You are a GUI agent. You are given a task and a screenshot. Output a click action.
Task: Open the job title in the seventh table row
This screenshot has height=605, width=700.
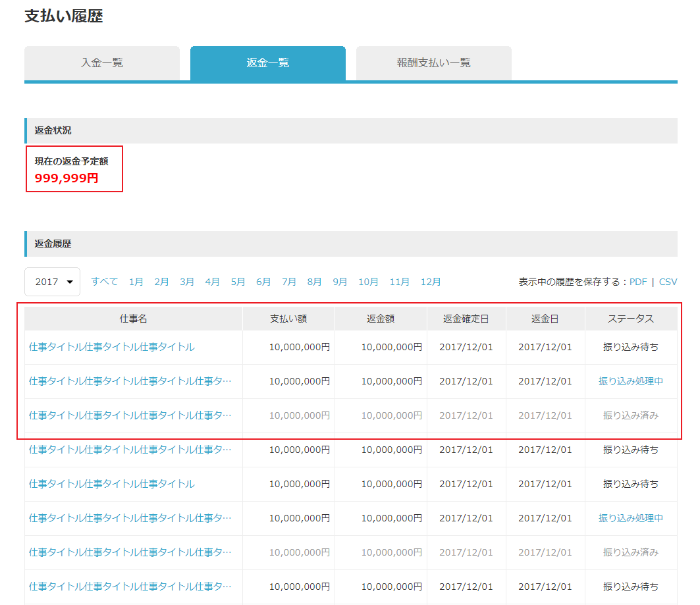pyautogui.click(x=130, y=552)
